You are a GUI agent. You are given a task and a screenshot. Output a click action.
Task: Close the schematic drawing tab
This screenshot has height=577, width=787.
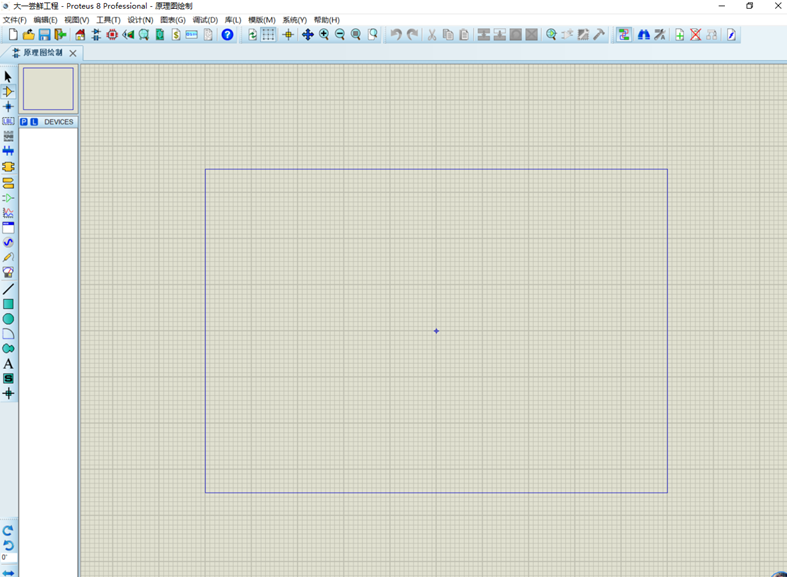tap(73, 53)
